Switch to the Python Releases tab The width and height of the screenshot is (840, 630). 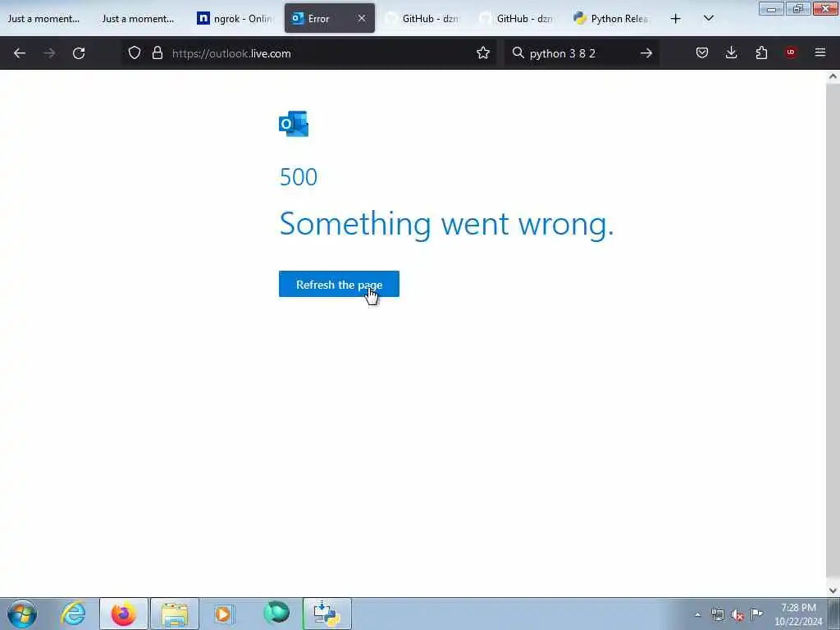(610, 19)
